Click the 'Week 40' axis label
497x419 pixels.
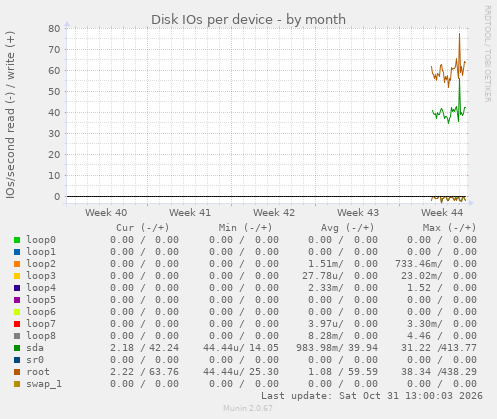[106, 213]
